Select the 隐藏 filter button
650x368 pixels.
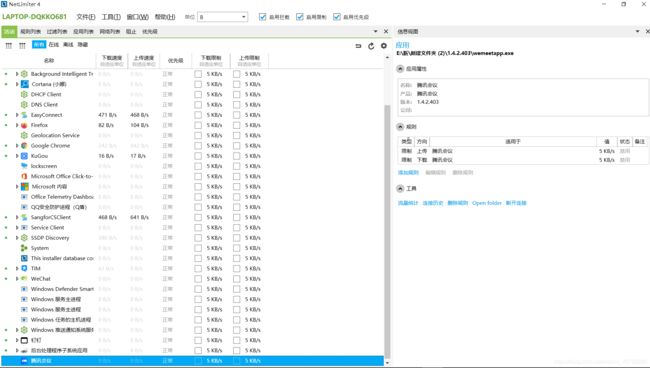pos(82,45)
